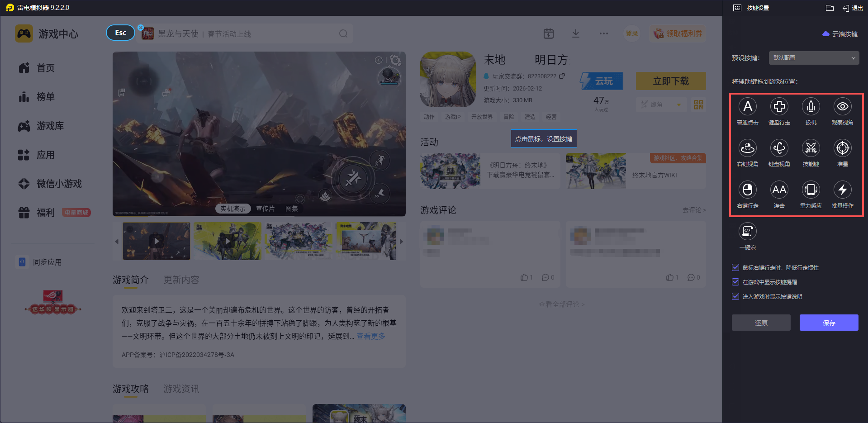Show previous thumbnails with the left arrow
868x423 pixels.
(117, 242)
